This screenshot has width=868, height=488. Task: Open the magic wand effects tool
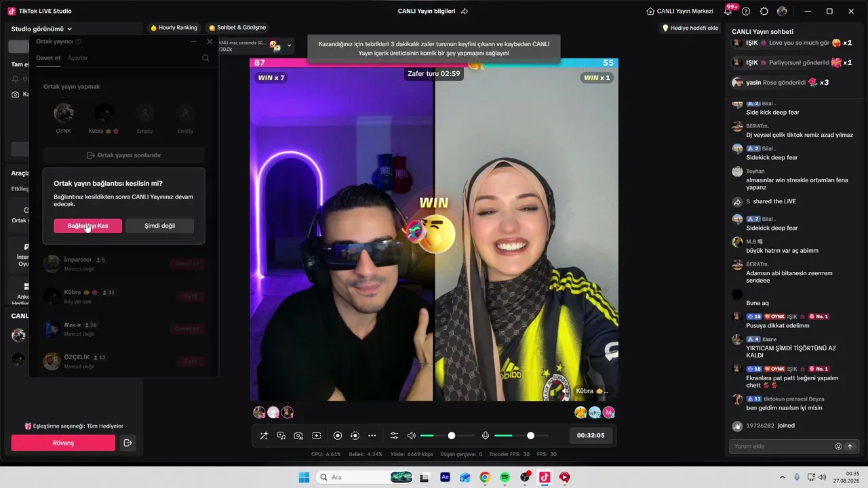click(264, 436)
